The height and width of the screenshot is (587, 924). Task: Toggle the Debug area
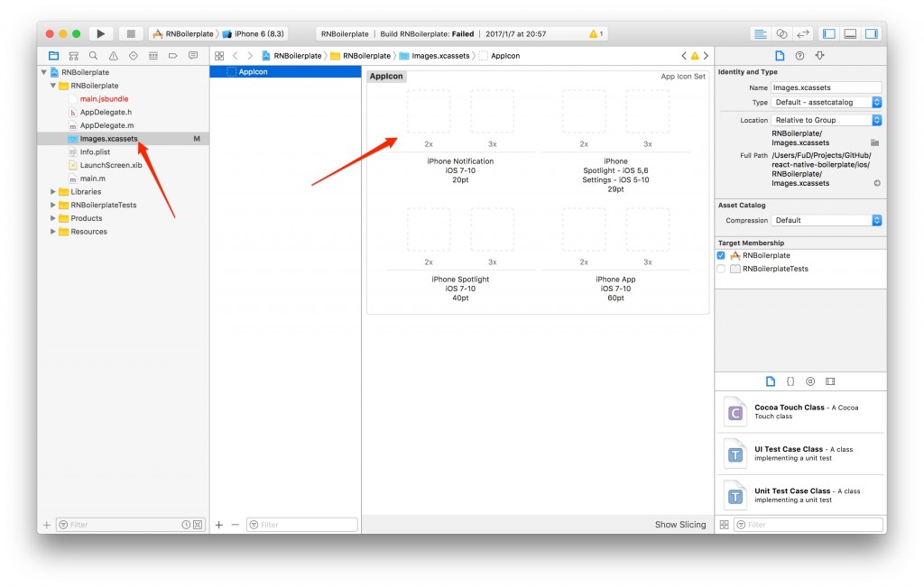click(x=850, y=33)
